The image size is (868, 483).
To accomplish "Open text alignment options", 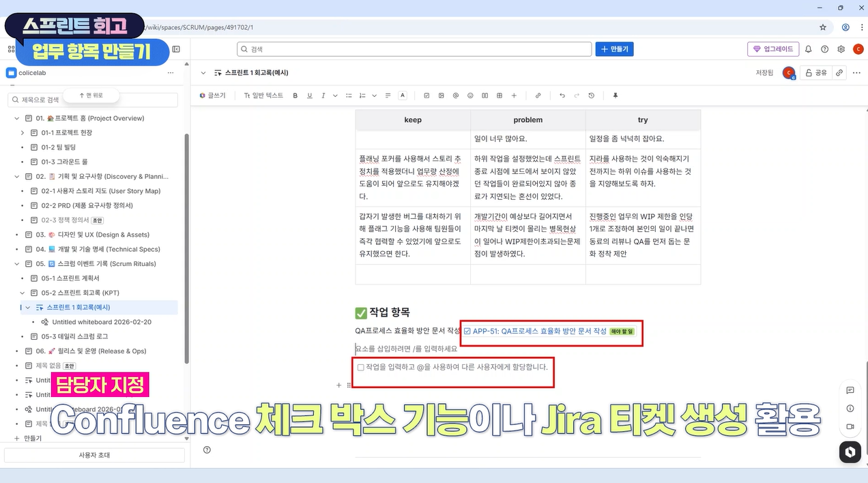I will (388, 96).
